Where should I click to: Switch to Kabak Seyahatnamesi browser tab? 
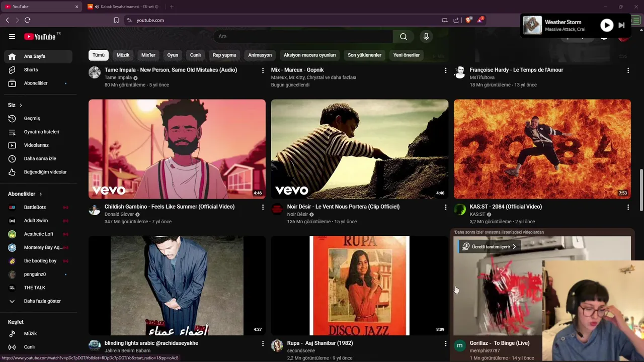[125, 7]
